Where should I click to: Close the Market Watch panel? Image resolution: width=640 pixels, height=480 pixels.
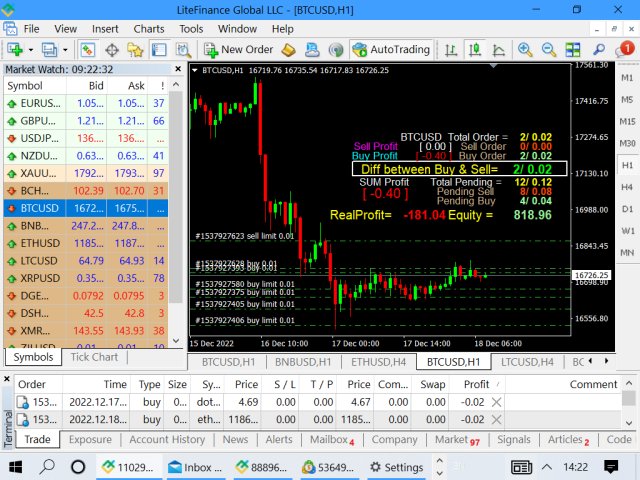[x=178, y=69]
